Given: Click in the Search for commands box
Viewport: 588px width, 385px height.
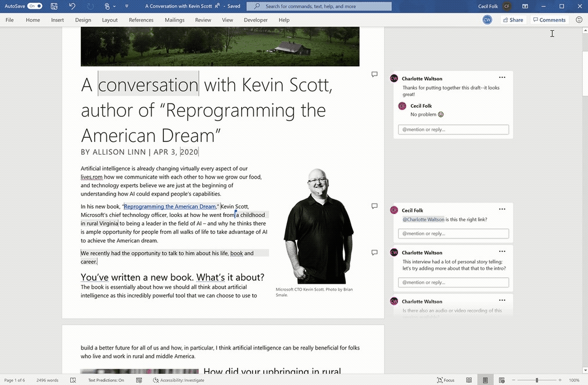Looking at the screenshot, I should point(319,6).
